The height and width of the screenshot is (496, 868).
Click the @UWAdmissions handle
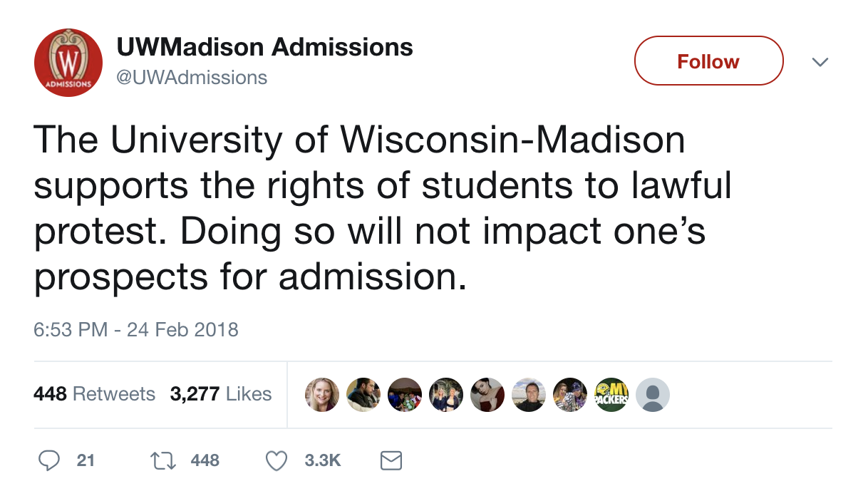pyautogui.click(x=192, y=78)
